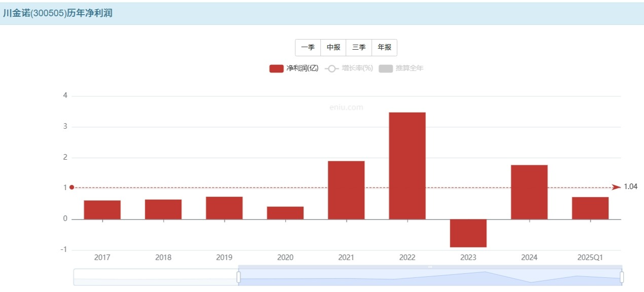Click the y-axis label 2
644x292 pixels.
pos(65,158)
